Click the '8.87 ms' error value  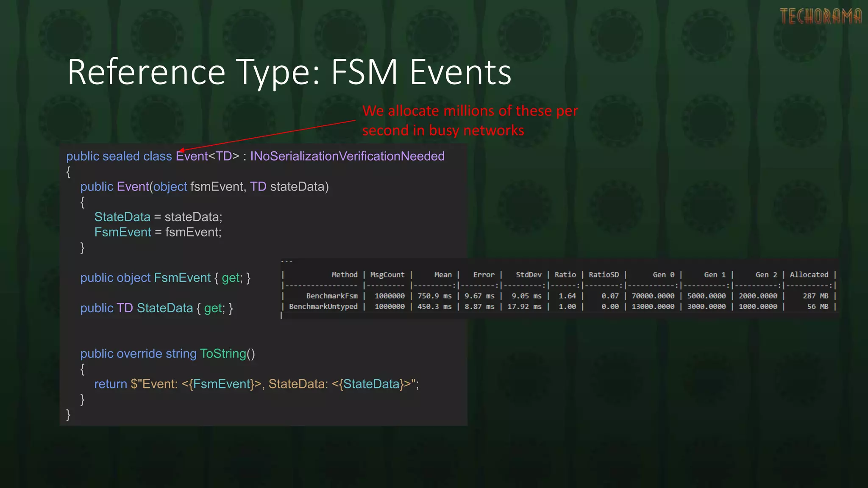(479, 307)
